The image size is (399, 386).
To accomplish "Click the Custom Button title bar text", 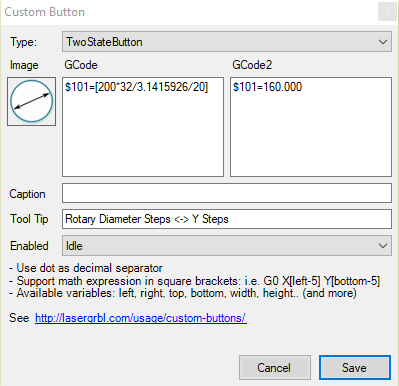I will [44, 12].
